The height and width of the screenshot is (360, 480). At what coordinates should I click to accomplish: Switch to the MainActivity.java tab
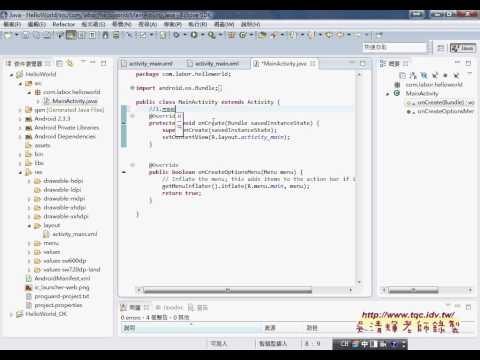click(284, 64)
